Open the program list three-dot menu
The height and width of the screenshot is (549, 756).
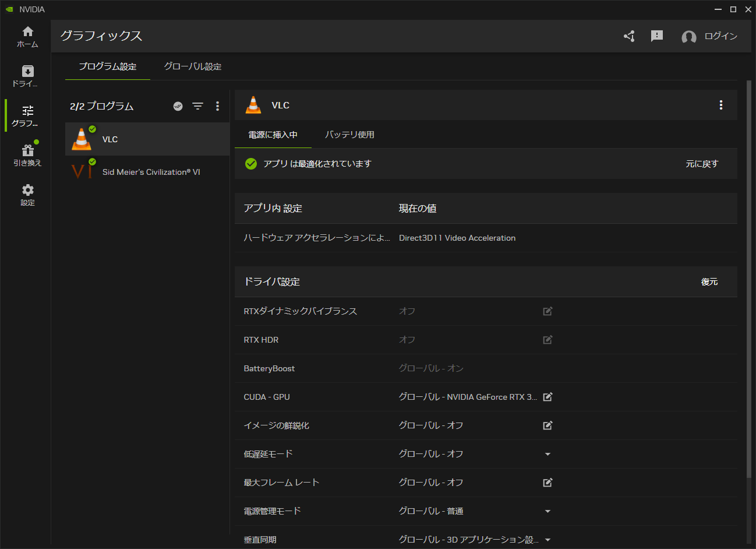(x=218, y=106)
